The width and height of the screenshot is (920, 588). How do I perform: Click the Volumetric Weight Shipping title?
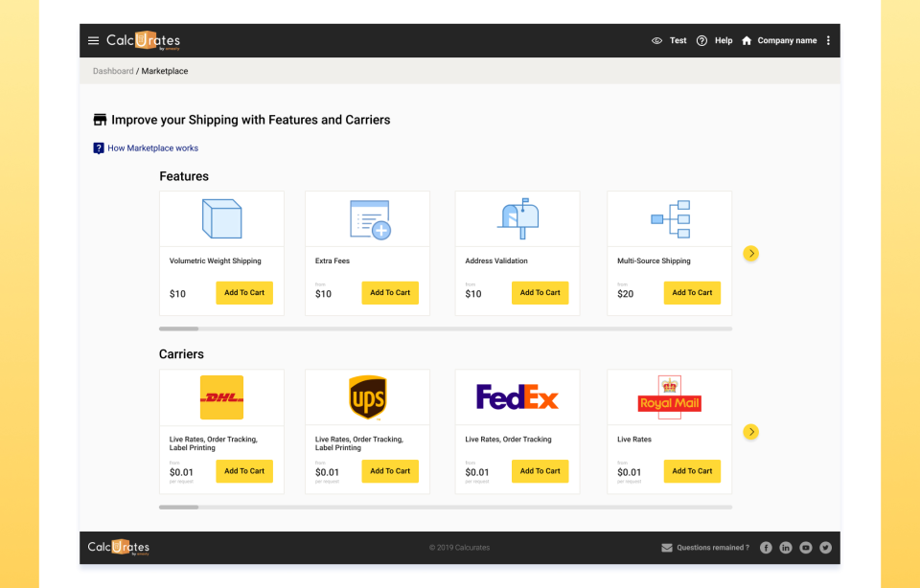point(216,260)
